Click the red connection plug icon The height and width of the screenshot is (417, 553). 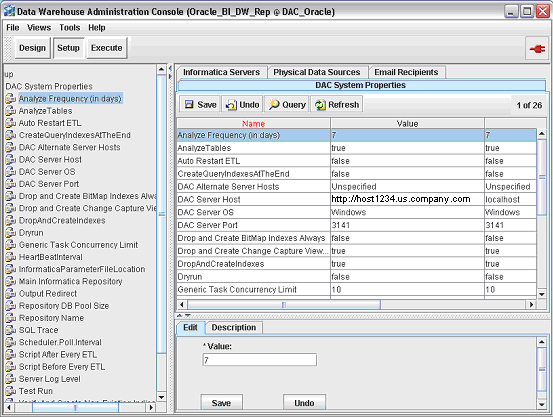(537, 48)
